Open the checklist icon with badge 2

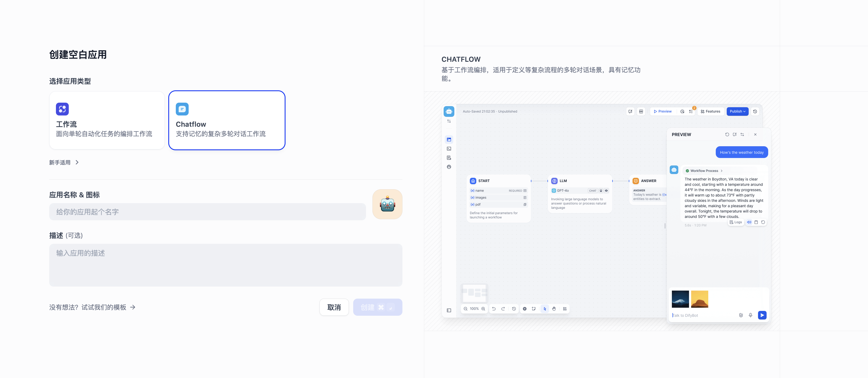(691, 111)
